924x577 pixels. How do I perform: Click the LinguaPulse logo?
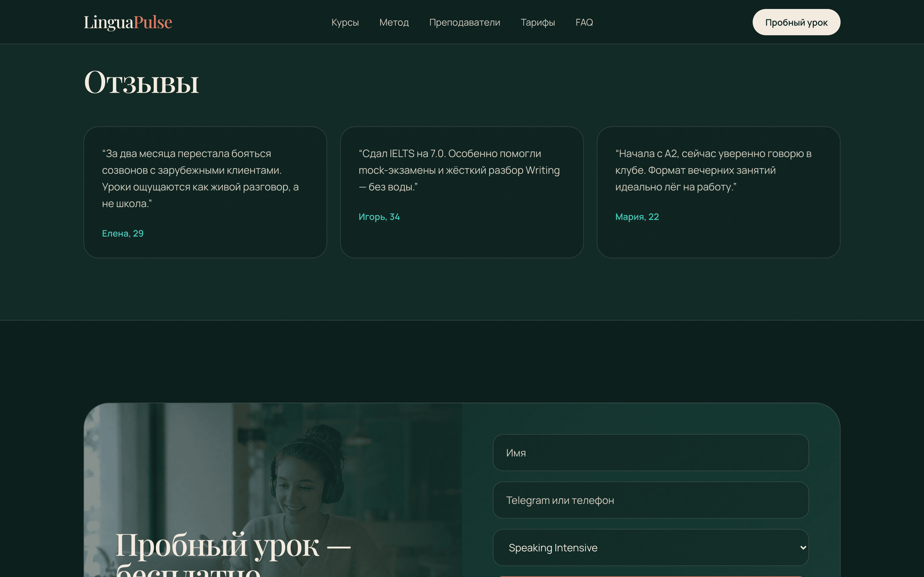coord(128,22)
